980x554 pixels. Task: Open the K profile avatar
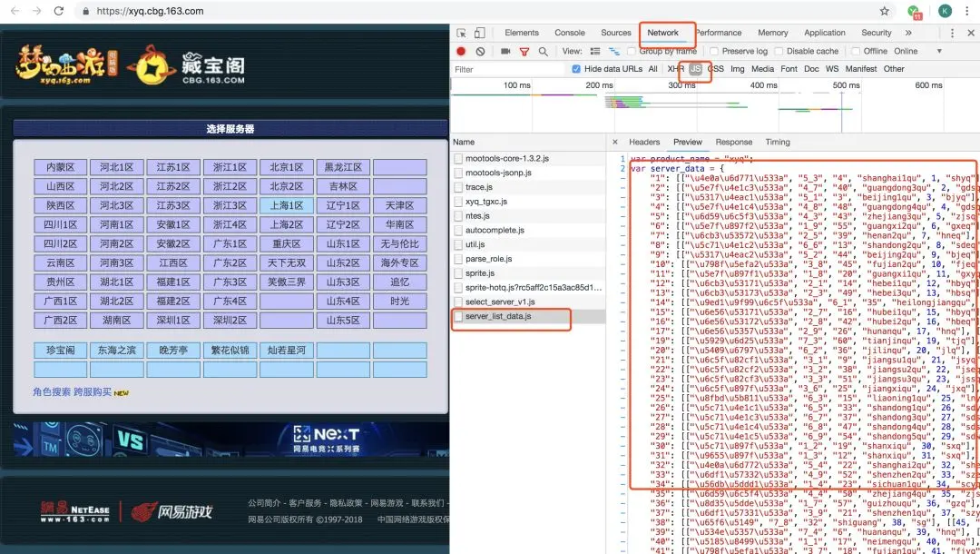[x=945, y=11]
